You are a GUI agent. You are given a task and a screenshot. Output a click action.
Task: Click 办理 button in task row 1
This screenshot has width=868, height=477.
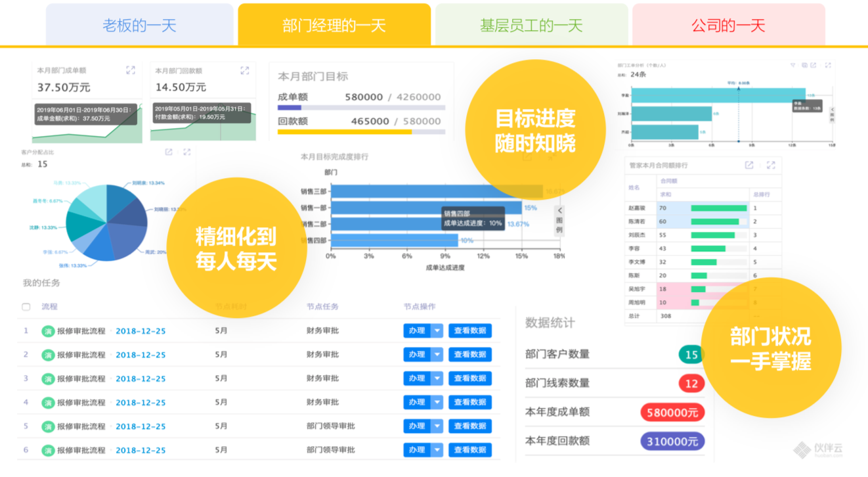[x=417, y=330]
